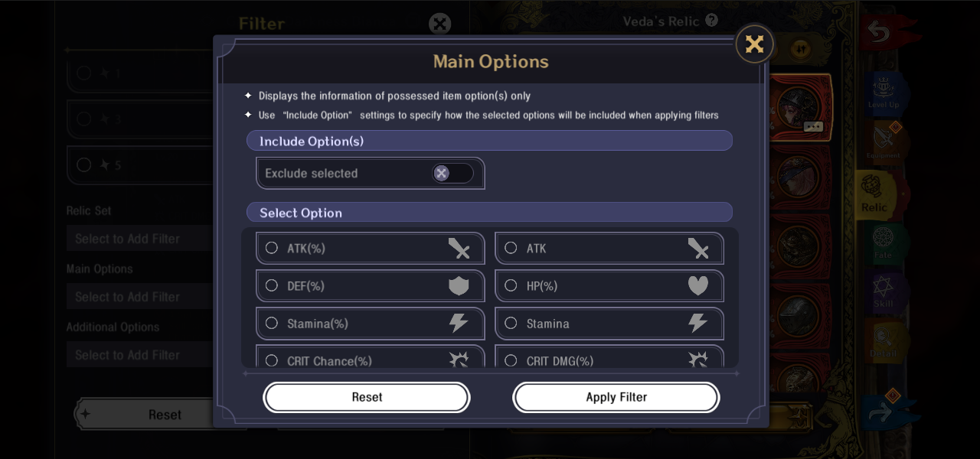
Task: Open the Main Options filter dropdown
Action: tap(138, 297)
